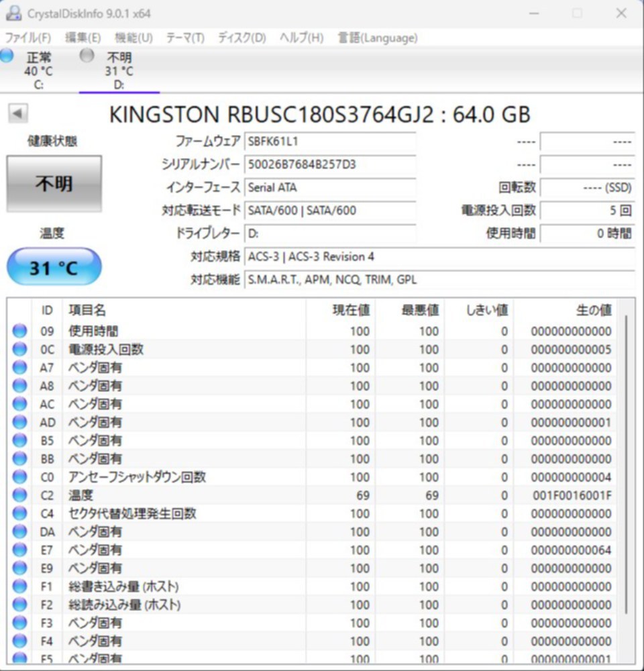Click the CrystalDiskInfo app icon in title bar
The width and height of the screenshot is (644, 671).
tap(13, 13)
